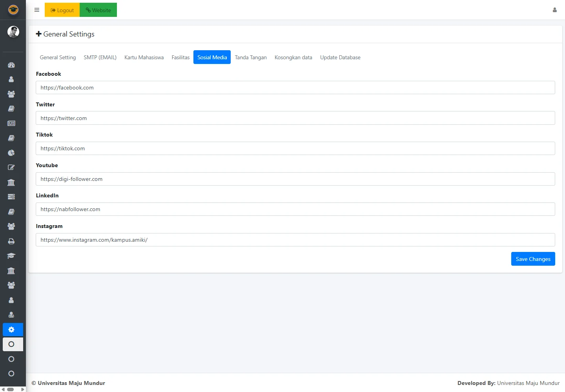Viewport: 565px width, 392px height.
Task: Click the newspaper icon in sidebar
Action: click(x=11, y=123)
